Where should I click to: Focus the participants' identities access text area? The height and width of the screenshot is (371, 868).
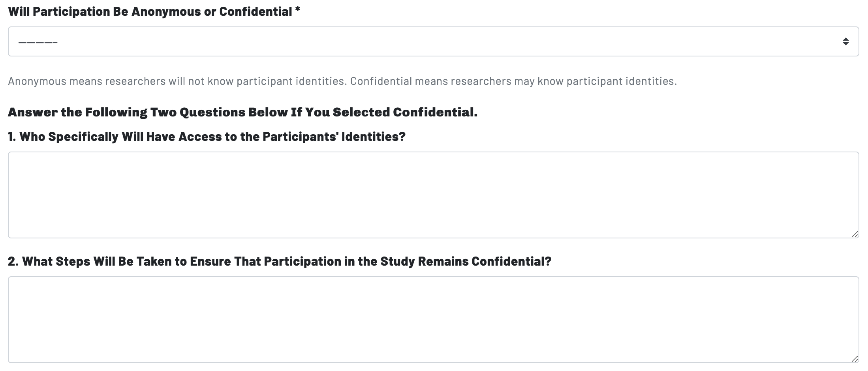click(x=433, y=195)
